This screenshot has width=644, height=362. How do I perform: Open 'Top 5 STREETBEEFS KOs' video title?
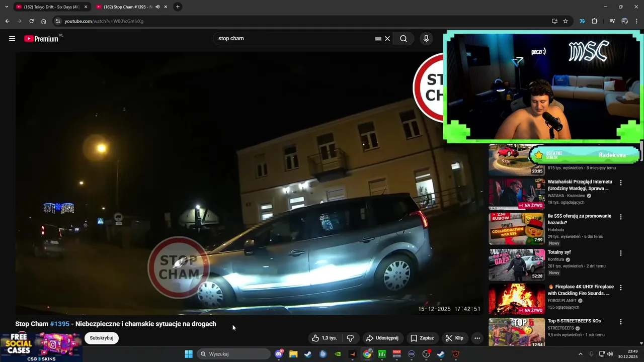click(574, 321)
